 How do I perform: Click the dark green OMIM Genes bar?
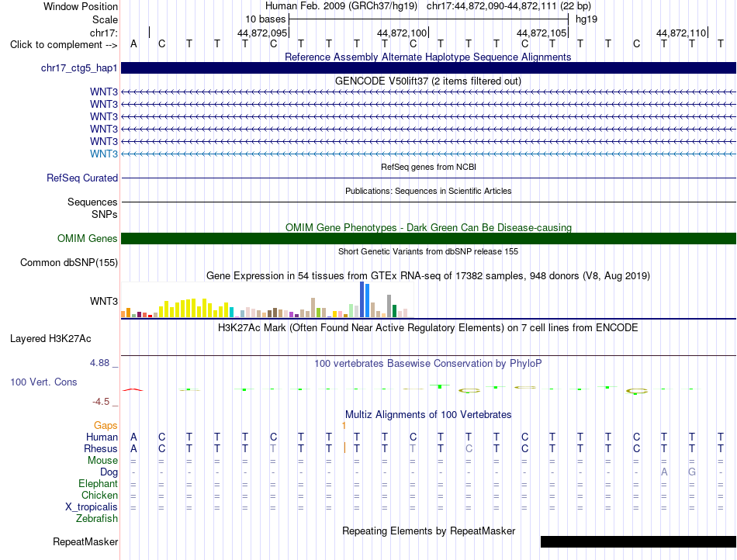(428, 238)
